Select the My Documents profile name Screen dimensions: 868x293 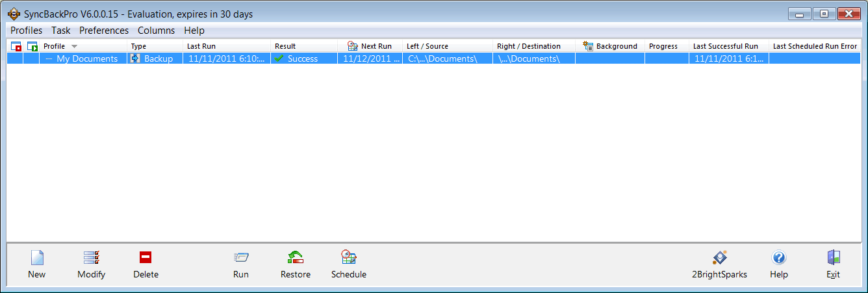coord(87,58)
